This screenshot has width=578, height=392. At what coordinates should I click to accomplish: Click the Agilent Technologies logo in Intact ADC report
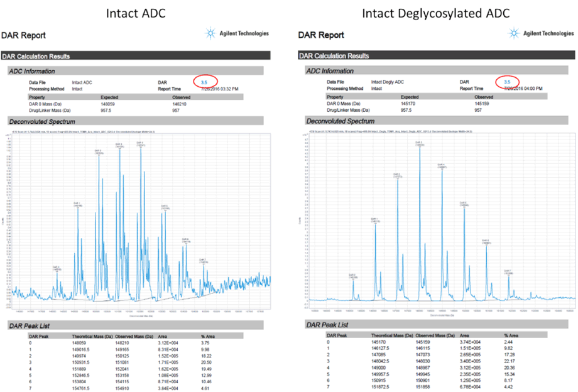[x=237, y=33]
